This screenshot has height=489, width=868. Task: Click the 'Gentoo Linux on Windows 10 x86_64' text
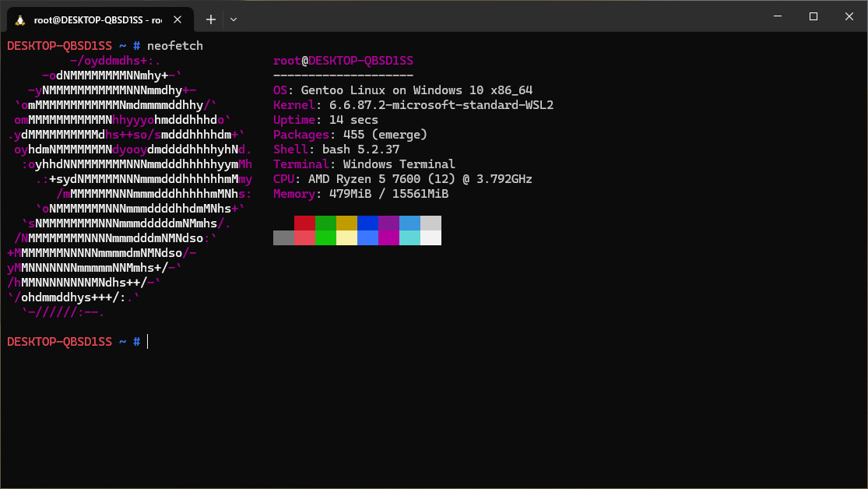pyautogui.click(x=416, y=90)
